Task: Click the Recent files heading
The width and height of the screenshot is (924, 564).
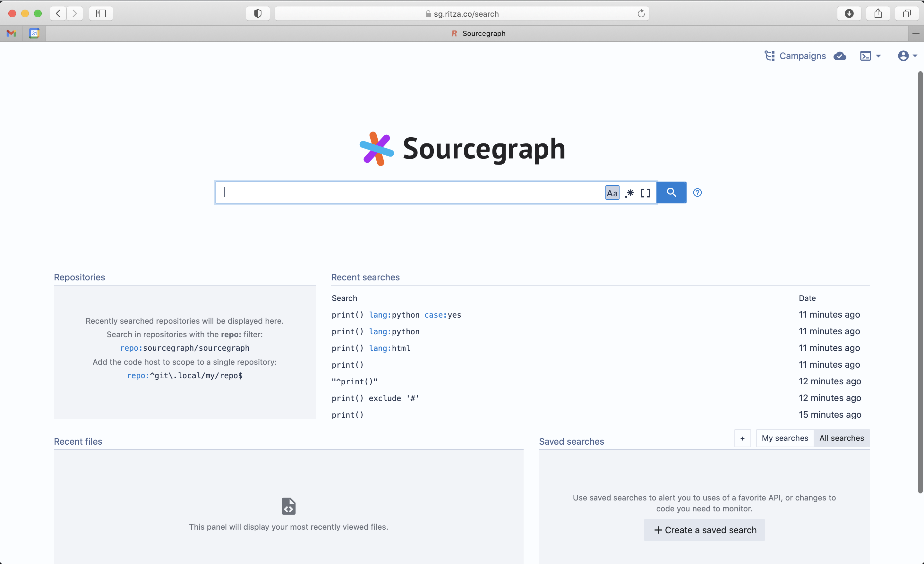Action: 78,441
